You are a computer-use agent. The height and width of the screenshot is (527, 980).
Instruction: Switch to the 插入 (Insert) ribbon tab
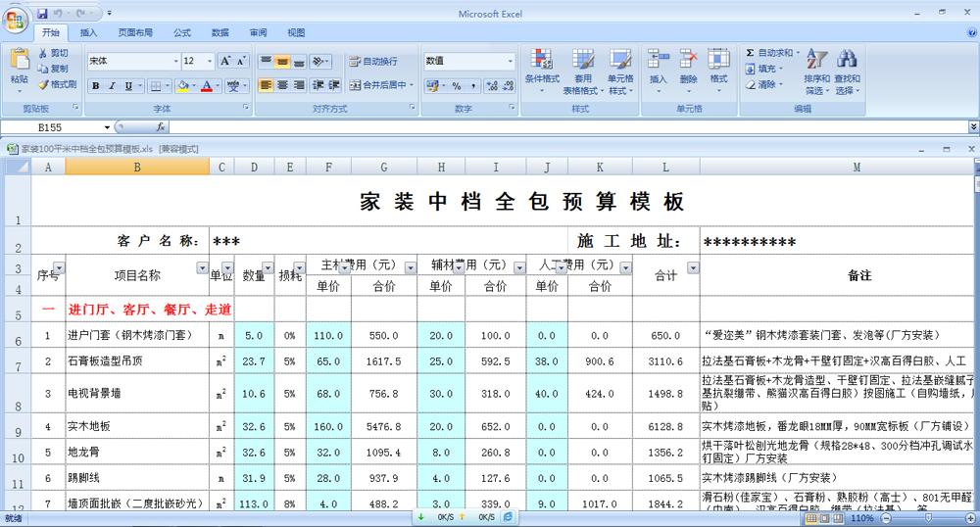point(88,32)
